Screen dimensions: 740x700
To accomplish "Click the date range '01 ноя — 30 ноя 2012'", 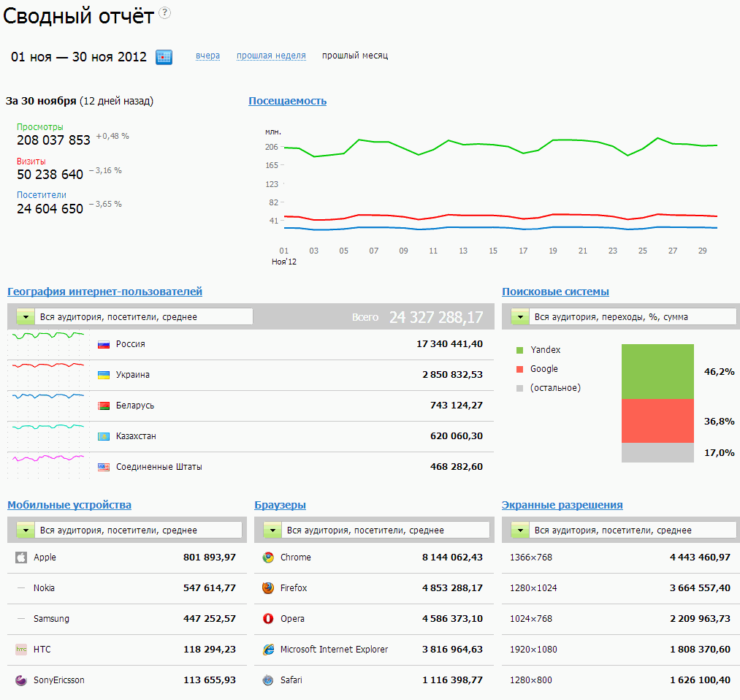I will (79, 57).
